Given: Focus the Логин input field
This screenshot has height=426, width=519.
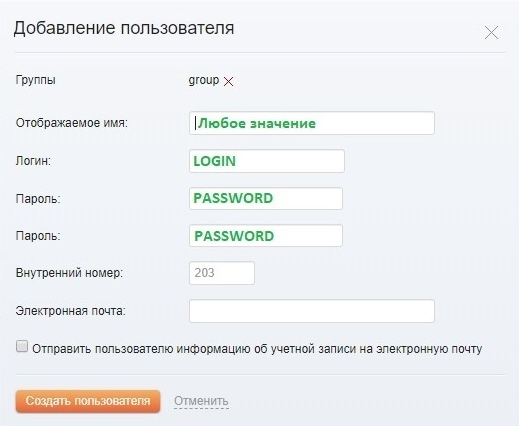Looking at the screenshot, I should point(267,161).
